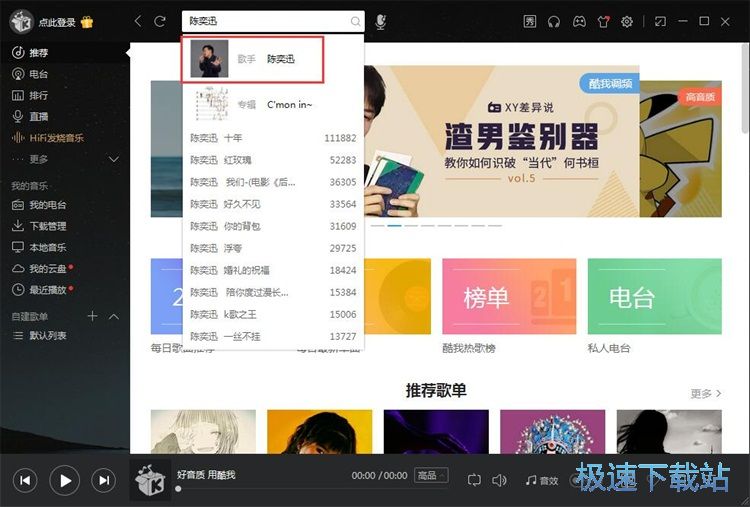Click 酷我热歌榜 label

click(x=469, y=348)
